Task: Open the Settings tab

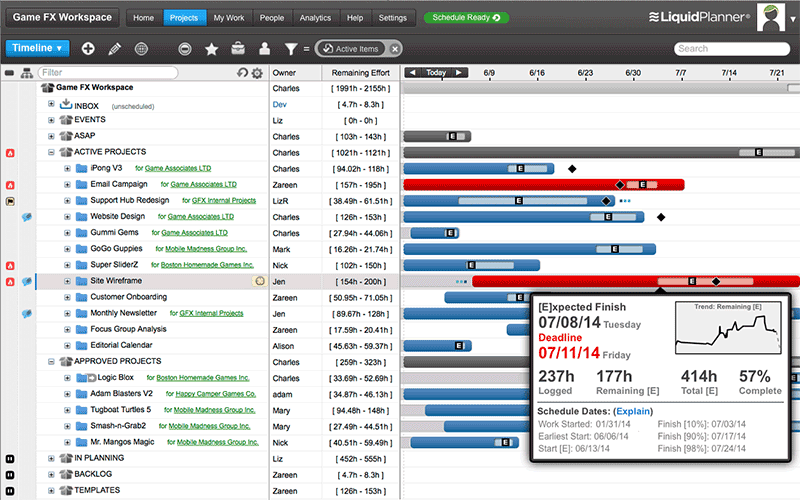Action: point(392,18)
